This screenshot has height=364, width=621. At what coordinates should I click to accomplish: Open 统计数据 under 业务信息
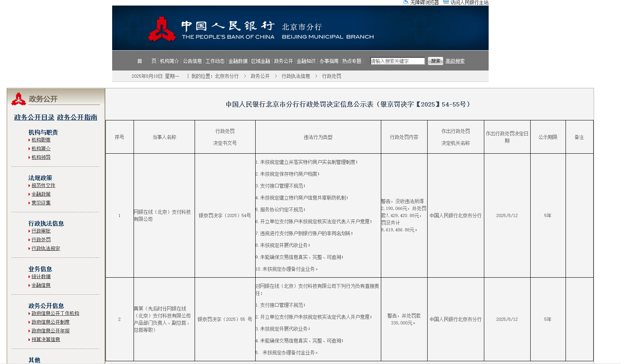(40, 276)
